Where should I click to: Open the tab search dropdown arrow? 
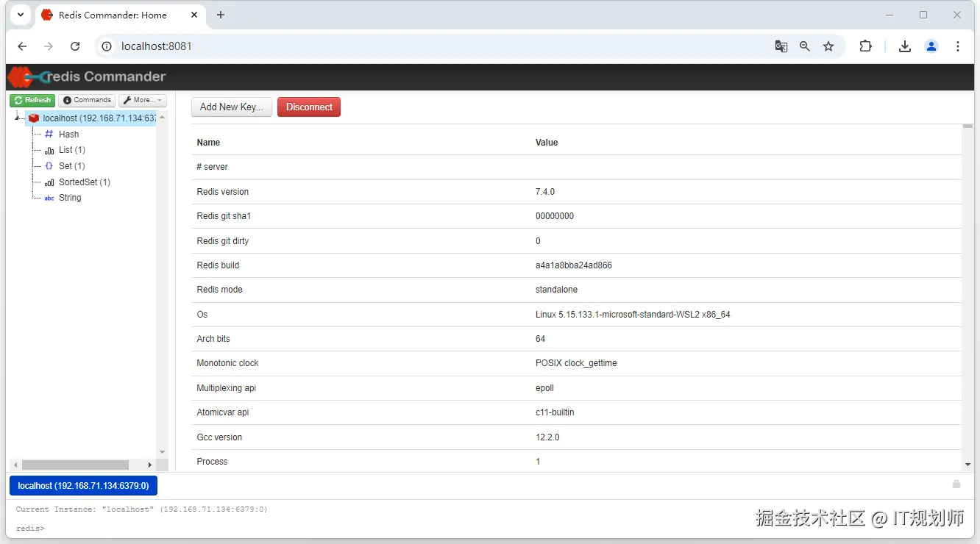[x=20, y=15]
